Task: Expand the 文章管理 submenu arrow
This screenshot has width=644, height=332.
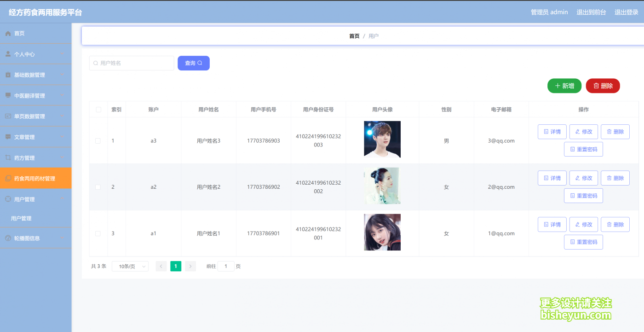Action: (62, 137)
